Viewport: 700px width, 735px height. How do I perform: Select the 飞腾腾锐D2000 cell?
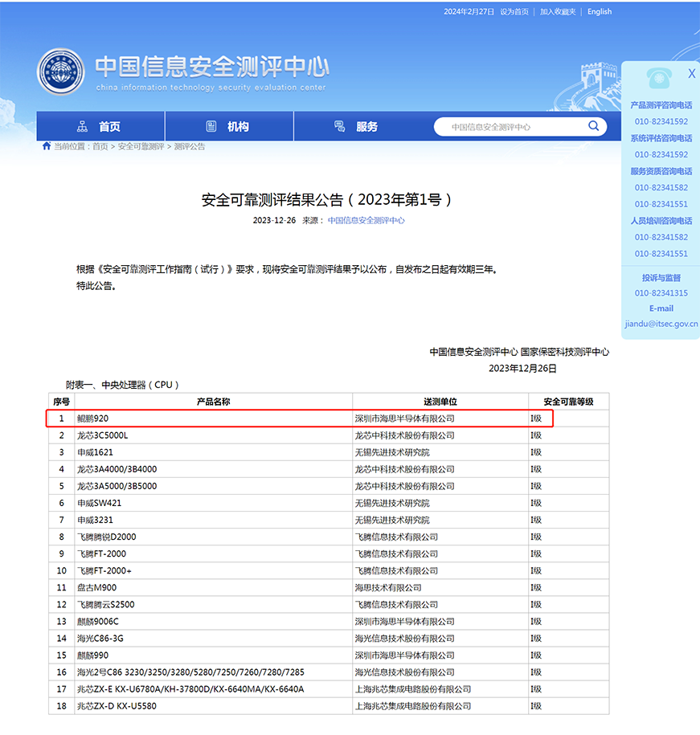(213, 537)
